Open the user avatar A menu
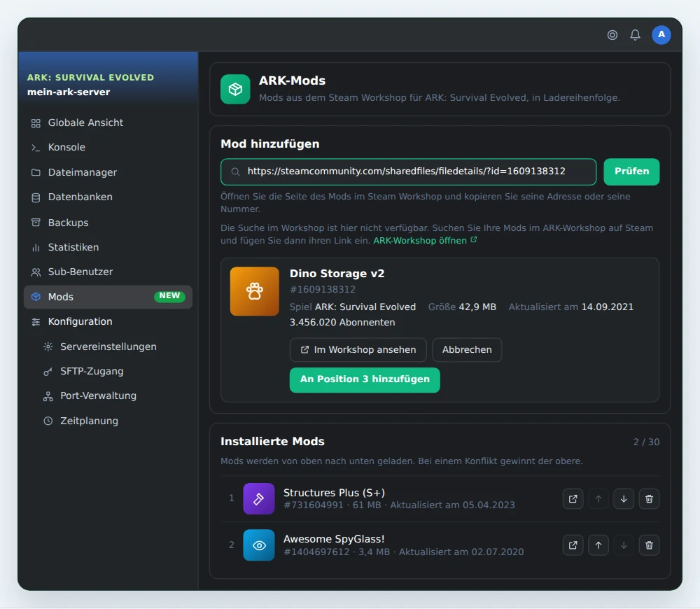This screenshot has width=700, height=609. [x=661, y=35]
